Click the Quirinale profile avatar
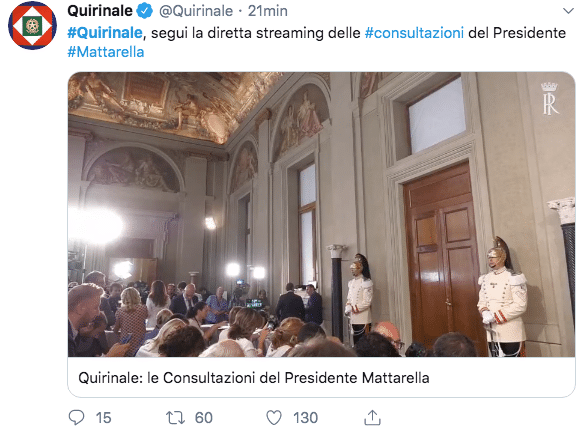 [33, 25]
